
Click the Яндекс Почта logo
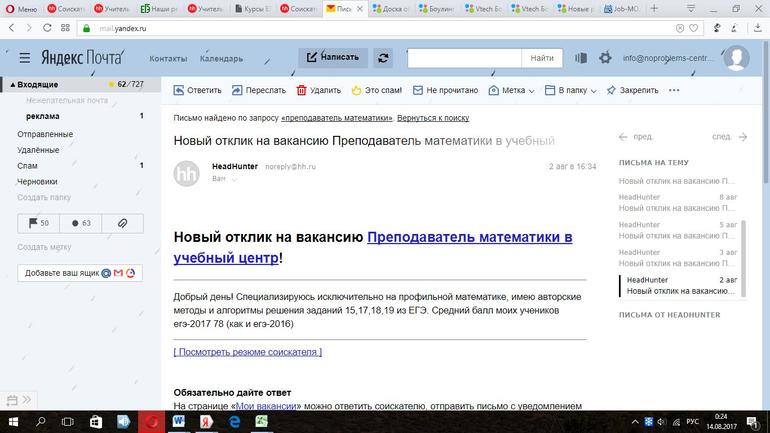click(x=82, y=57)
